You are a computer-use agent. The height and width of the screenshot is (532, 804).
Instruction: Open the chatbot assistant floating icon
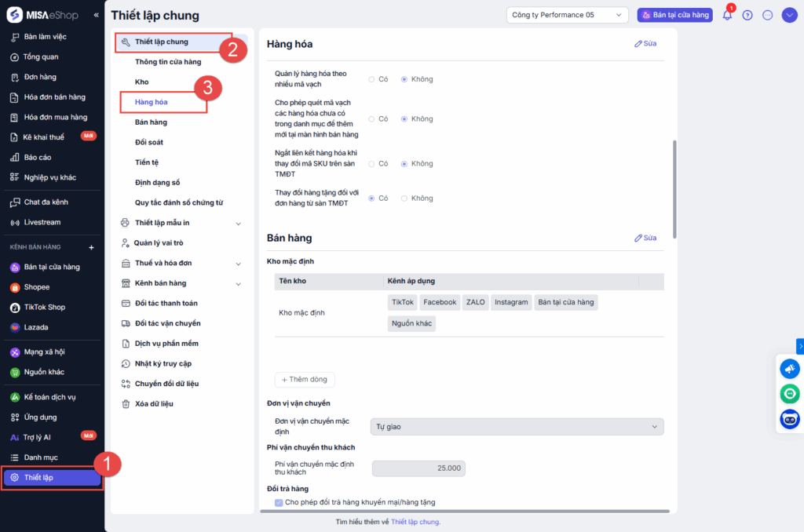[x=789, y=420]
